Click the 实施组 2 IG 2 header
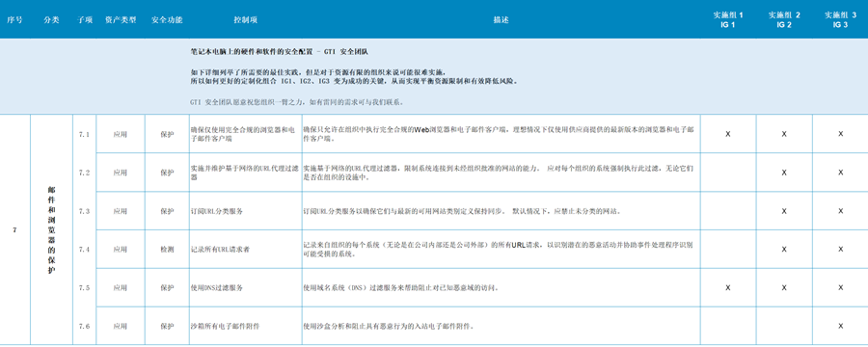 [784, 20]
